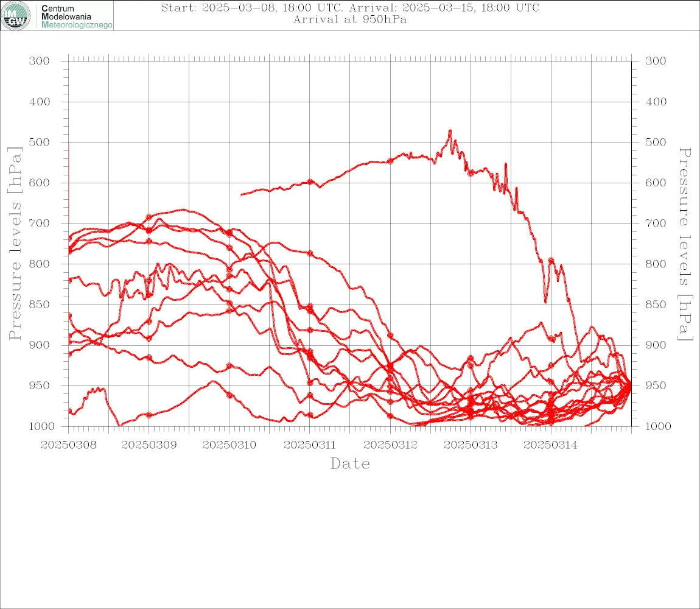Click the upper trajectory's 20250311 marker near 600 hPa
This screenshot has width=700, height=609.
(x=310, y=182)
